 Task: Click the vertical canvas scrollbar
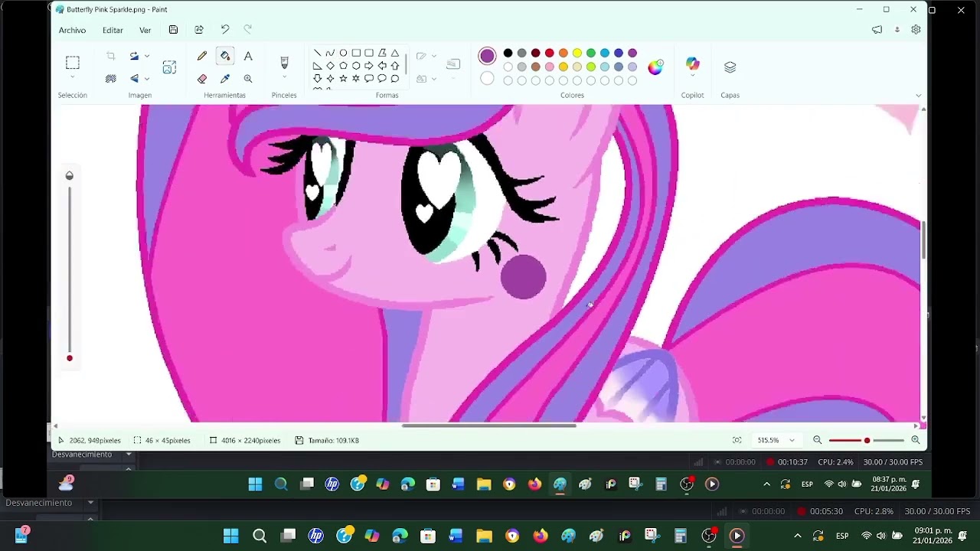click(923, 240)
